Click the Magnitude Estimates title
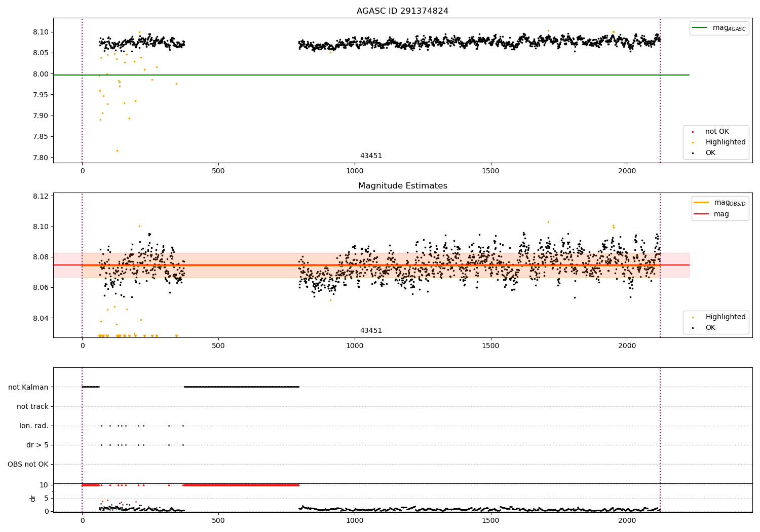Viewport: 760px width, 532px height. (x=402, y=186)
